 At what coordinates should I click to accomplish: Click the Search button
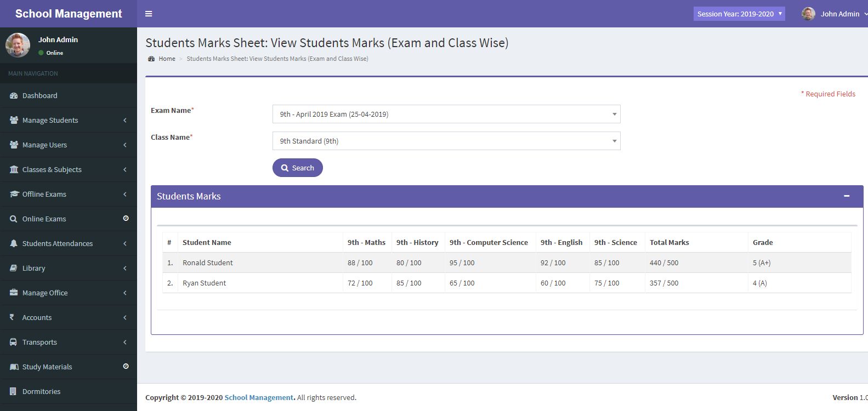tap(297, 168)
